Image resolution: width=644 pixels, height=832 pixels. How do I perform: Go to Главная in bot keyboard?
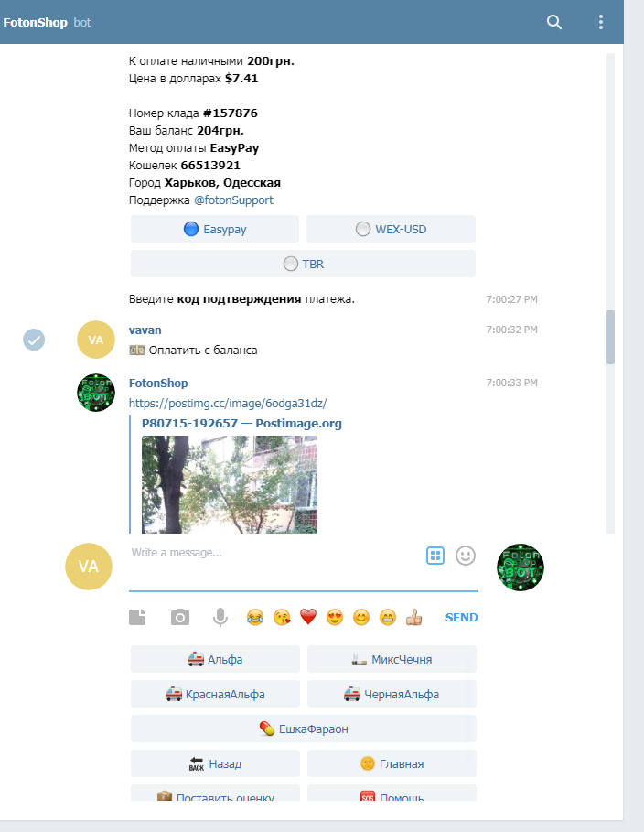392,763
